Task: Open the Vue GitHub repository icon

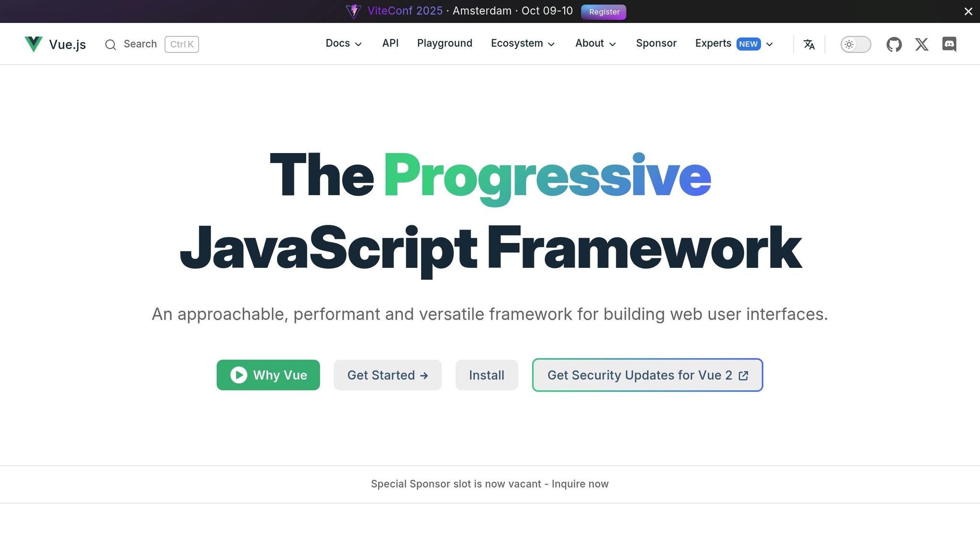Action: (894, 44)
